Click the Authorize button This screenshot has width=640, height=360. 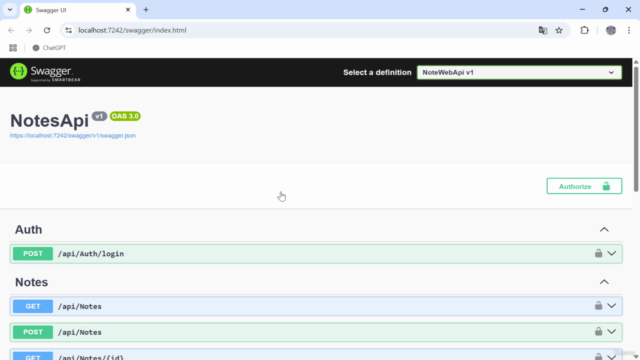pos(584,186)
